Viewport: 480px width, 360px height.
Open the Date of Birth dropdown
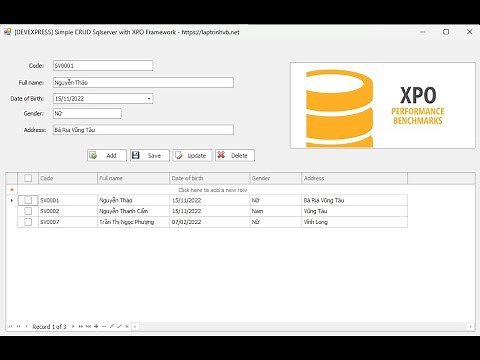[x=149, y=99]
